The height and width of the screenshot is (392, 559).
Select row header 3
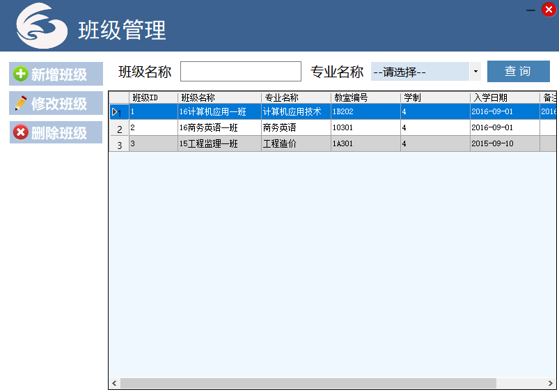119,143
